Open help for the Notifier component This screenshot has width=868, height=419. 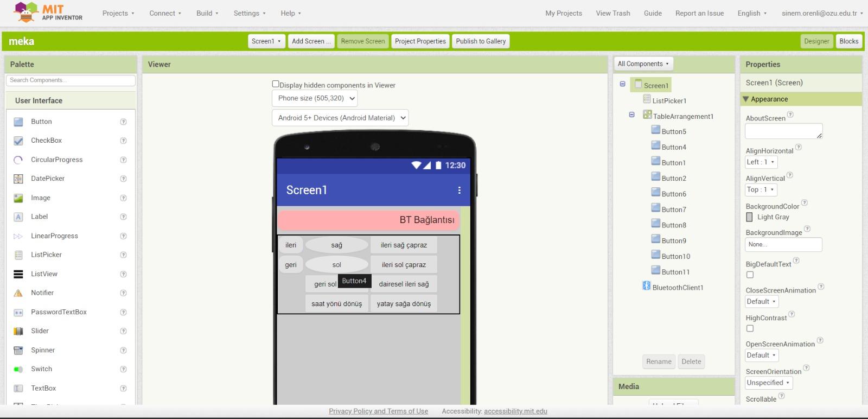tap(123, 293)
